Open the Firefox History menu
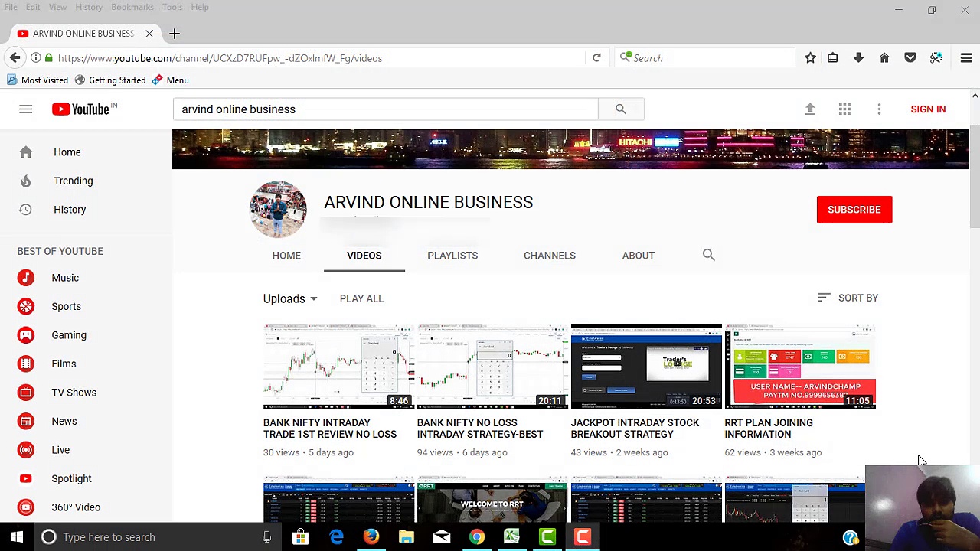 89,7
